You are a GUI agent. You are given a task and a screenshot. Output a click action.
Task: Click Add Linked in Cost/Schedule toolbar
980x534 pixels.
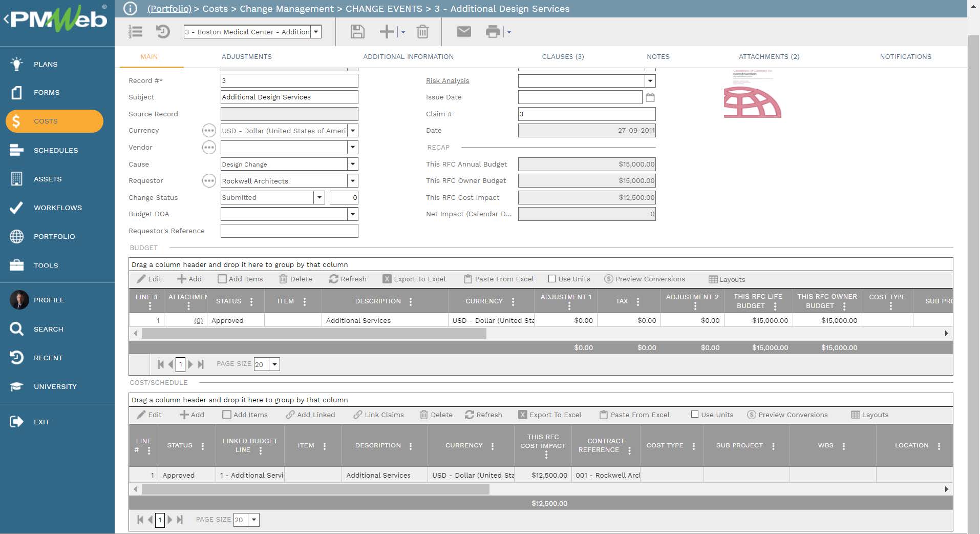310,415
